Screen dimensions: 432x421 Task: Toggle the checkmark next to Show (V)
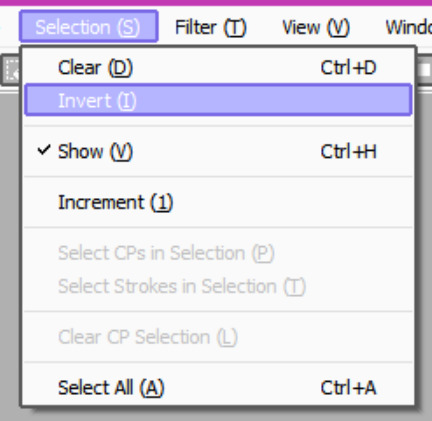(x=44, y=150)
